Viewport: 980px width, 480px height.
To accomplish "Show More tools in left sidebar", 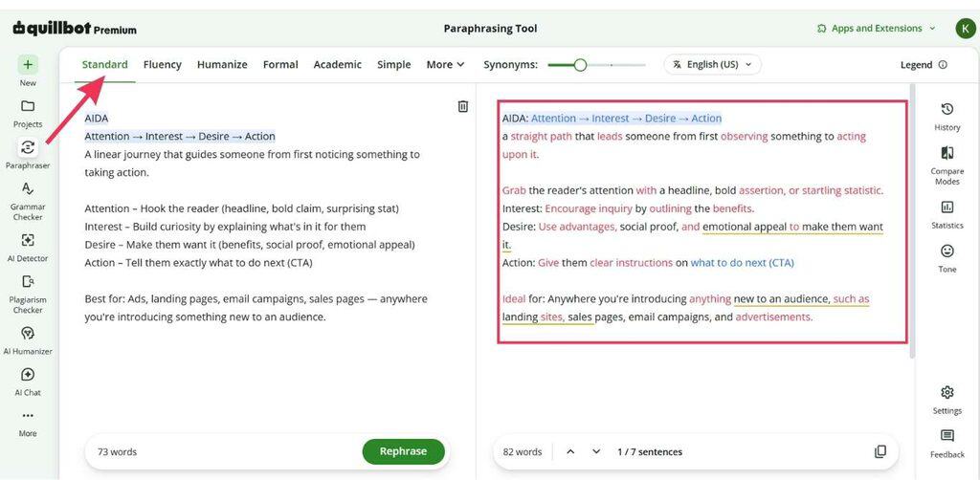I will tap(28, 424).
